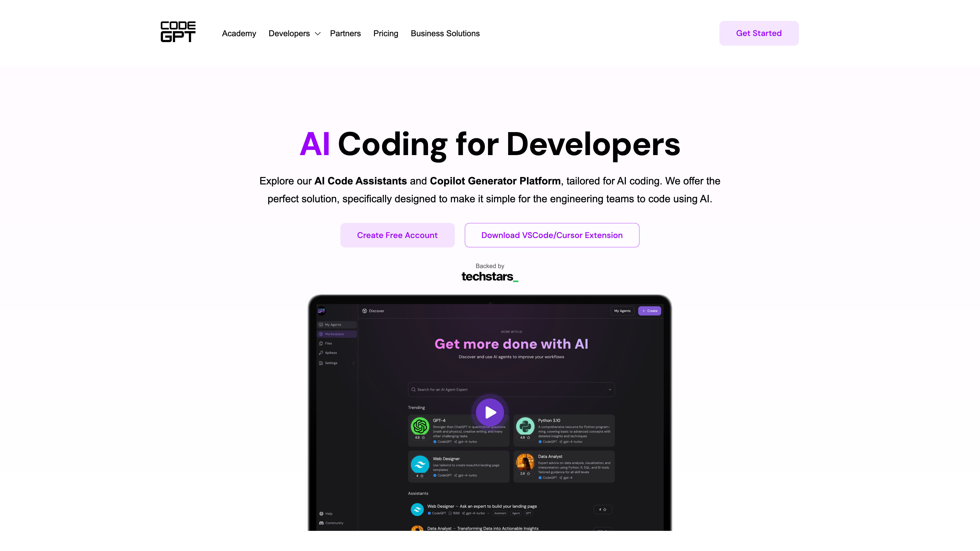This screenshot has height=551, width=980.
Task: Click the Pricing menu item
Action: click(x=386, y=33)
